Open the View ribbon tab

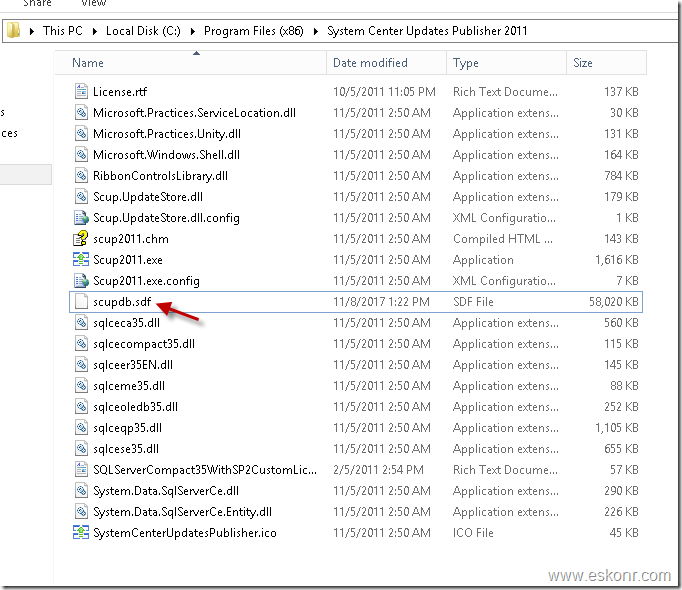click(93, 3)
